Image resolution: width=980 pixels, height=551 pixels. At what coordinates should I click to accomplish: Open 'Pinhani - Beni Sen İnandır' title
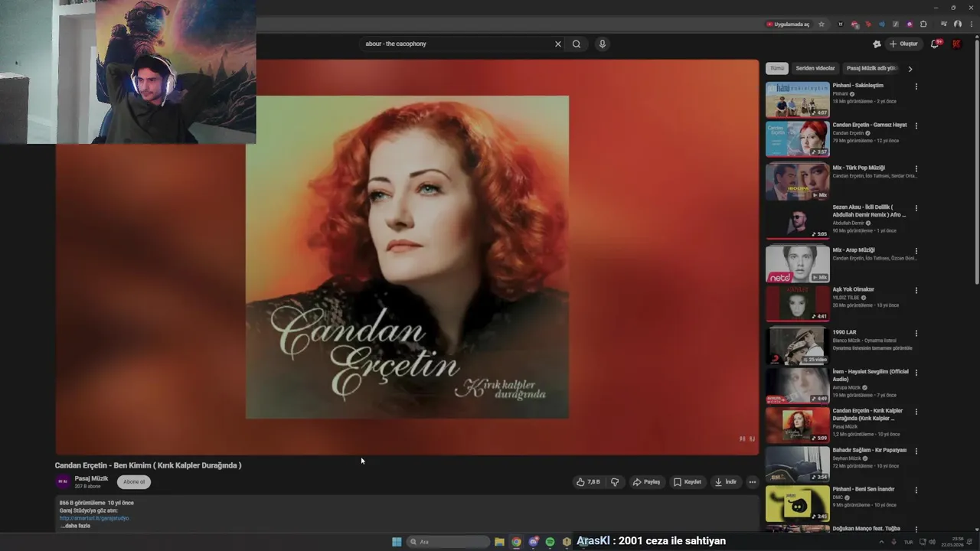864,489
